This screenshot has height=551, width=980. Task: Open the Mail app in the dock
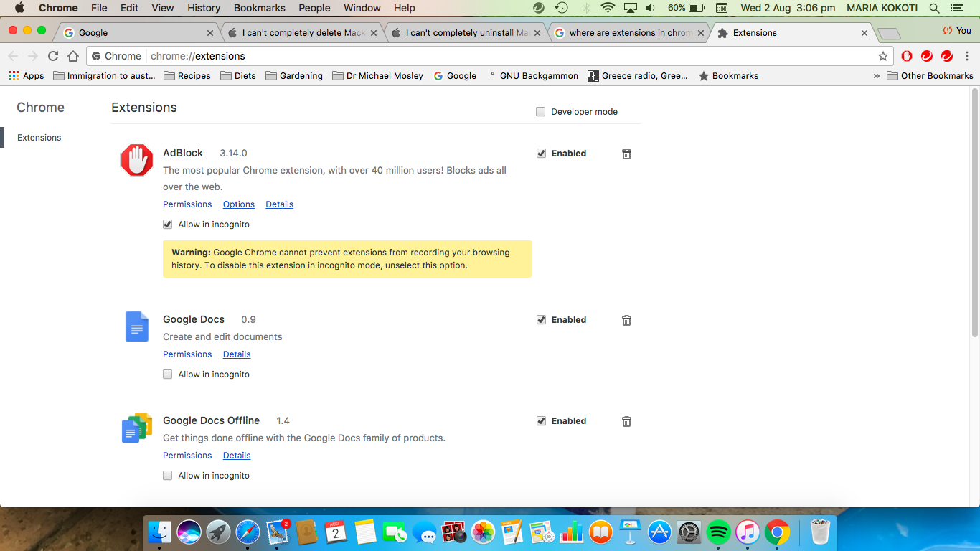[x=278, y=532]
